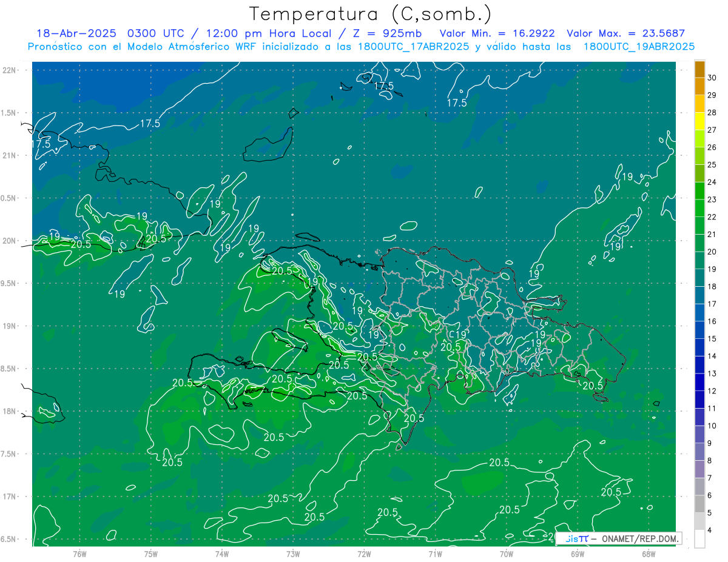Click 'Valor Min. = 16.2922' text

pyautogui.click(x=497, y=33)
